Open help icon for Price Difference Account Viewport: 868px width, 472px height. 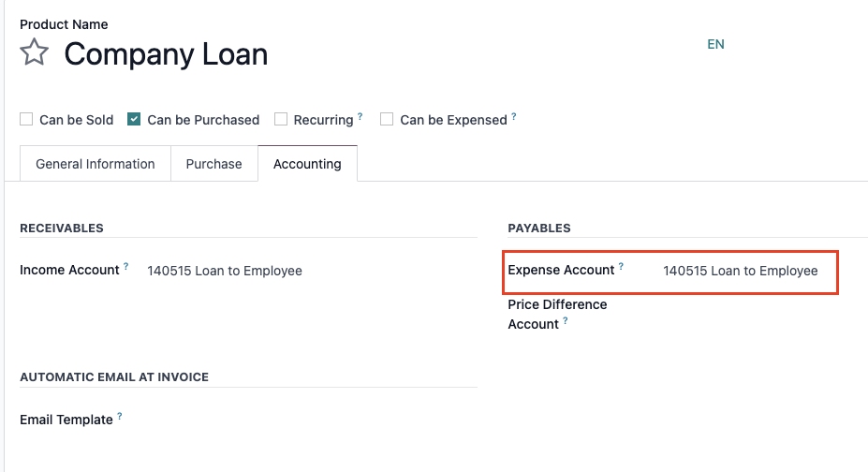click(x=566, y=320)
